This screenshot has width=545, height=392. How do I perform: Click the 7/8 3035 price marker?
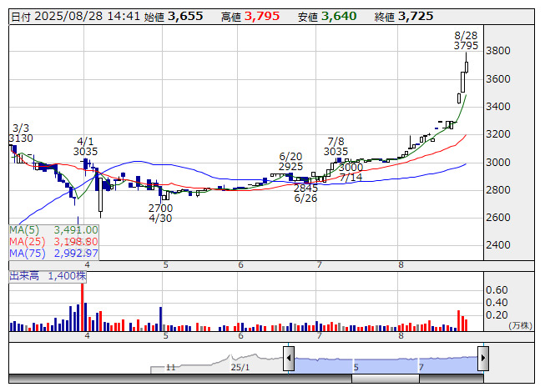[336, 147]
